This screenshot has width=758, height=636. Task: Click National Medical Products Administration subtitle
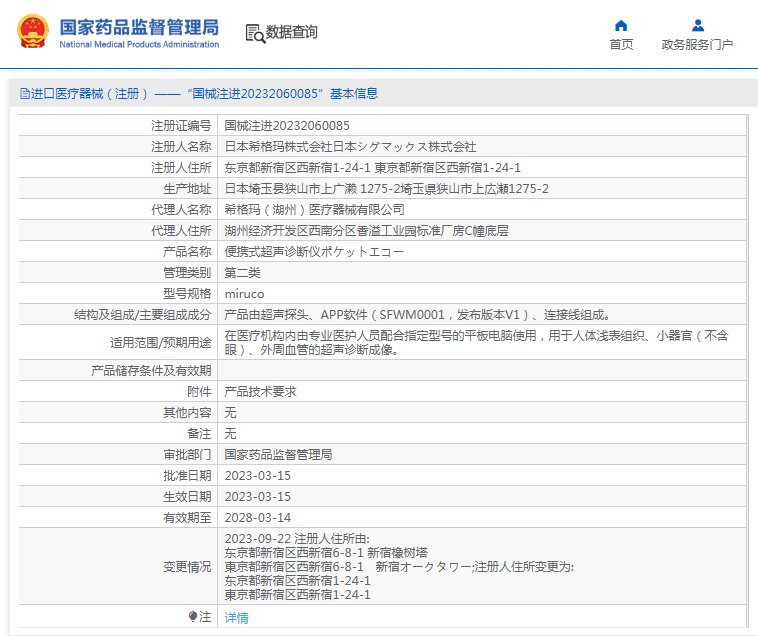pos(139,44)
